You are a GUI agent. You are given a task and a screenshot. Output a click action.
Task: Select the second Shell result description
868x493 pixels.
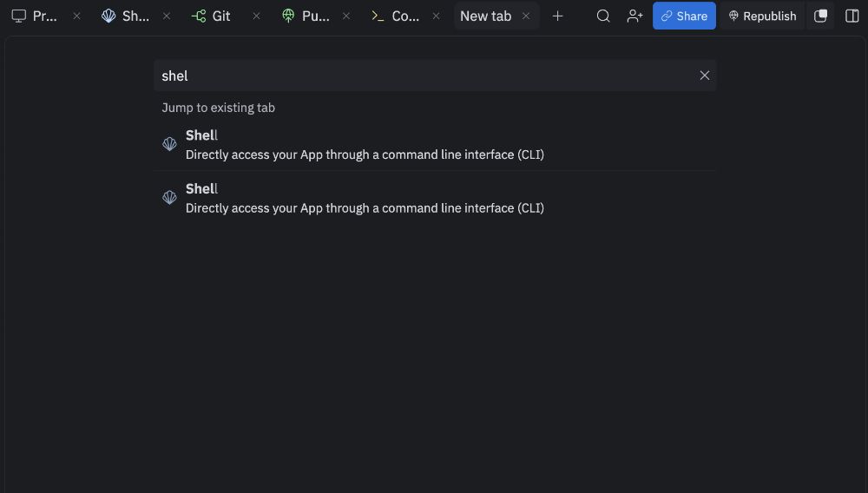pos(365,208)
